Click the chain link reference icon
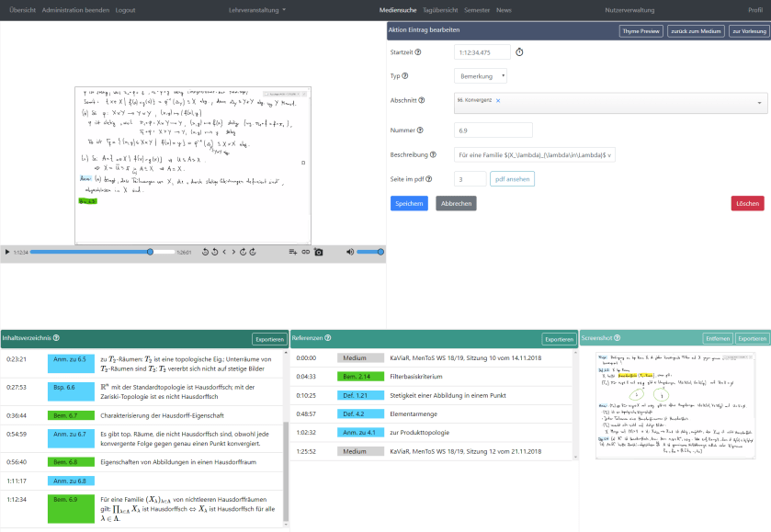This screenshot has width=771, height=532. [306, 252]
